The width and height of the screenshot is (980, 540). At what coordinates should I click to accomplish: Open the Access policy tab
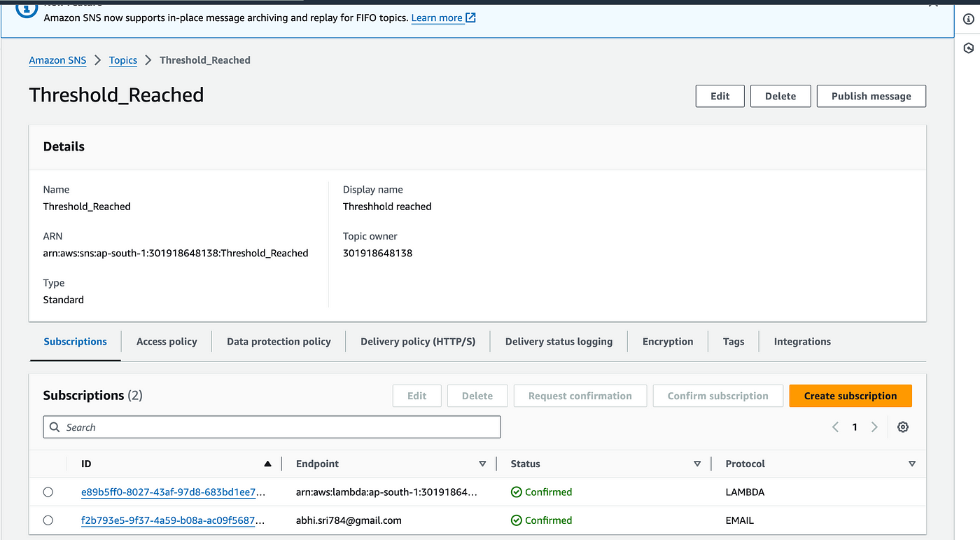pyautogui.click(x=167, y=342)
